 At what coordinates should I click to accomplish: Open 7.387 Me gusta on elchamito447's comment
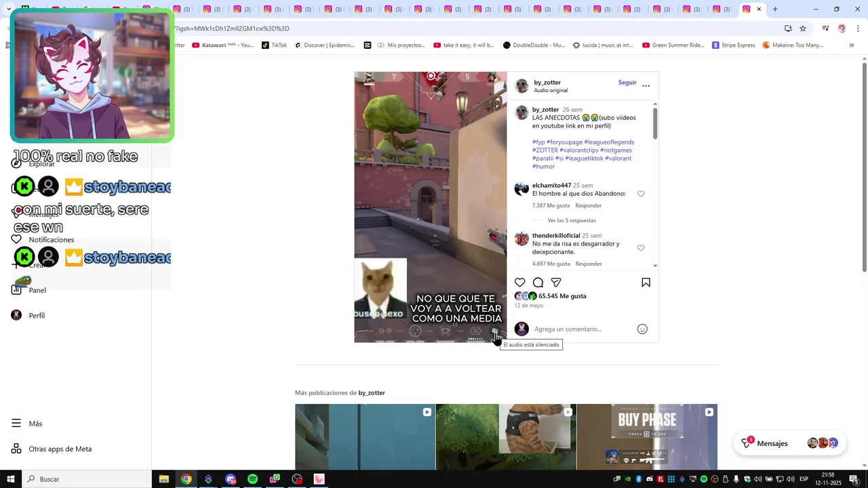click(551, 206)
